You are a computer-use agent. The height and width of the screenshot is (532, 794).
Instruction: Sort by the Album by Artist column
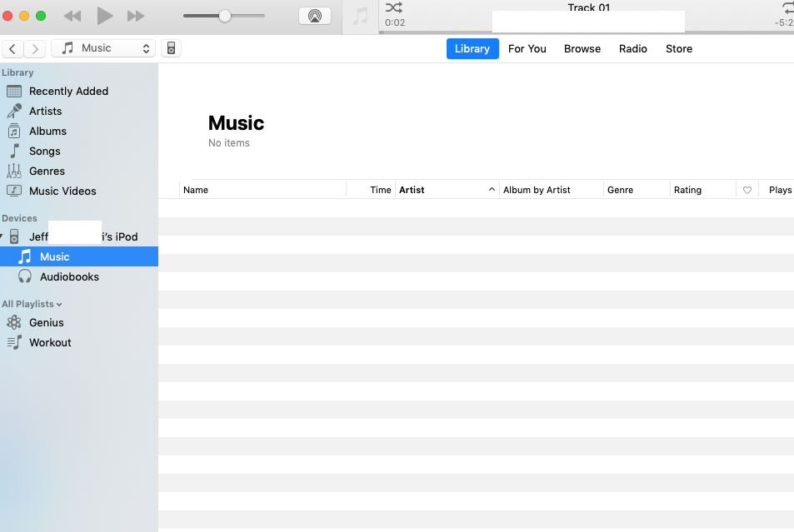click(x=552, y=190)
